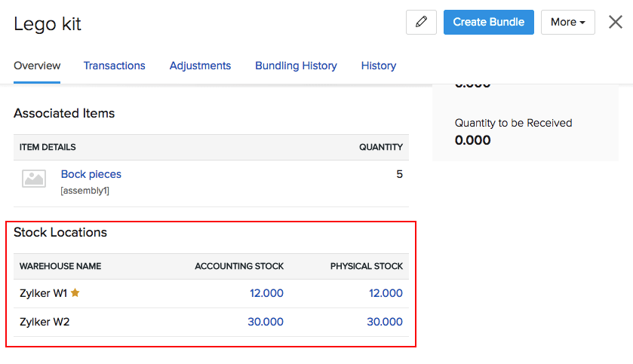This screenshot has width=633, height=364.
Task: Click the ACCOUNTING STOCK column header
Action: tap(239, 266)
